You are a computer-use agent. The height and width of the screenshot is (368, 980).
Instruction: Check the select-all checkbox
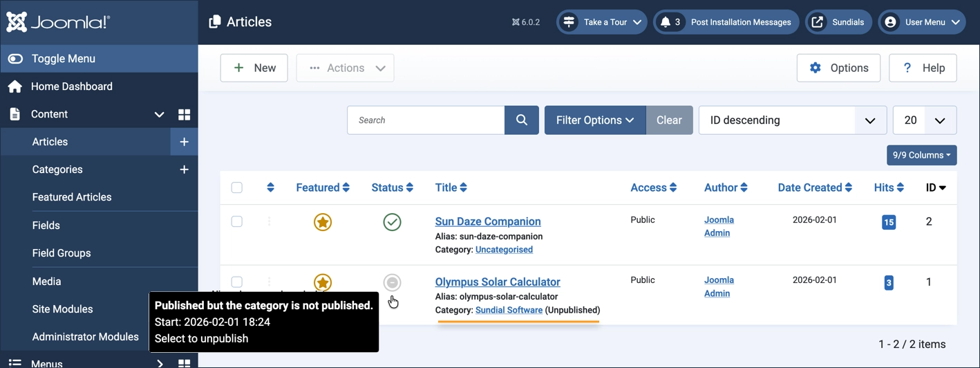point(236,187)
